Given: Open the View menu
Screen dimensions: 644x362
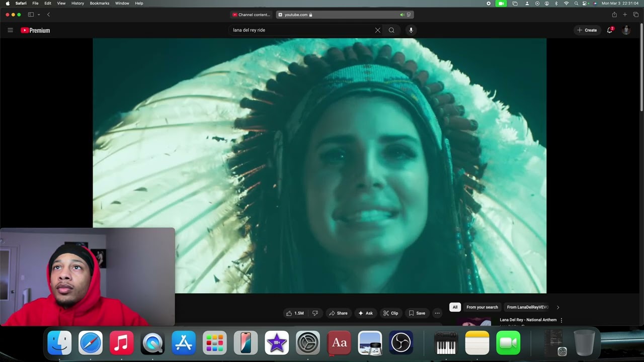Looking at the screenshot, I should [61, 4].
